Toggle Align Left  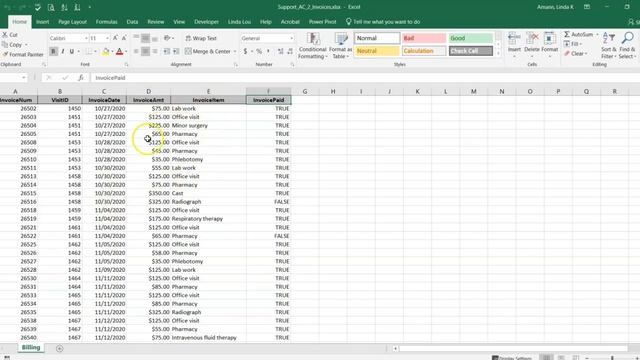pyautogui.click(x=136, y=51)
